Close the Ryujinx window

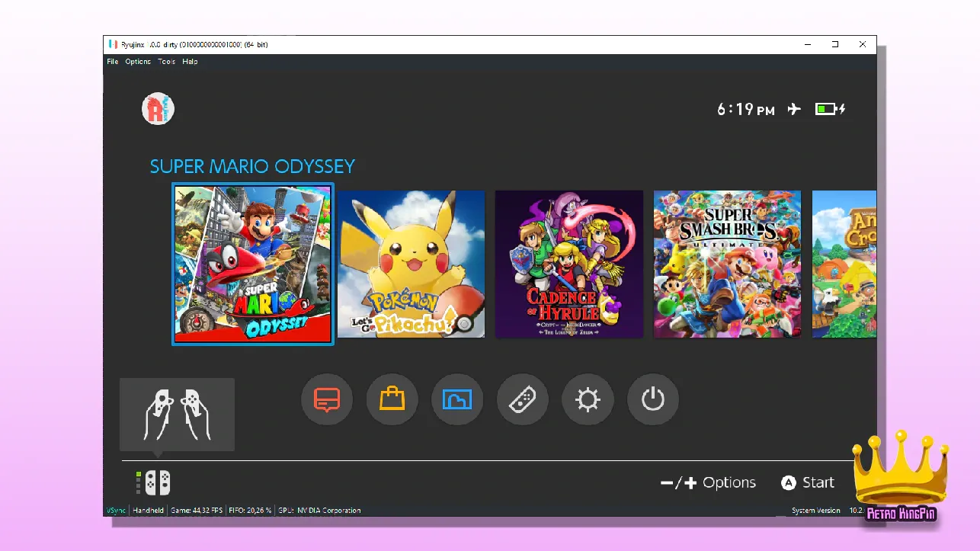coord(863,44)
